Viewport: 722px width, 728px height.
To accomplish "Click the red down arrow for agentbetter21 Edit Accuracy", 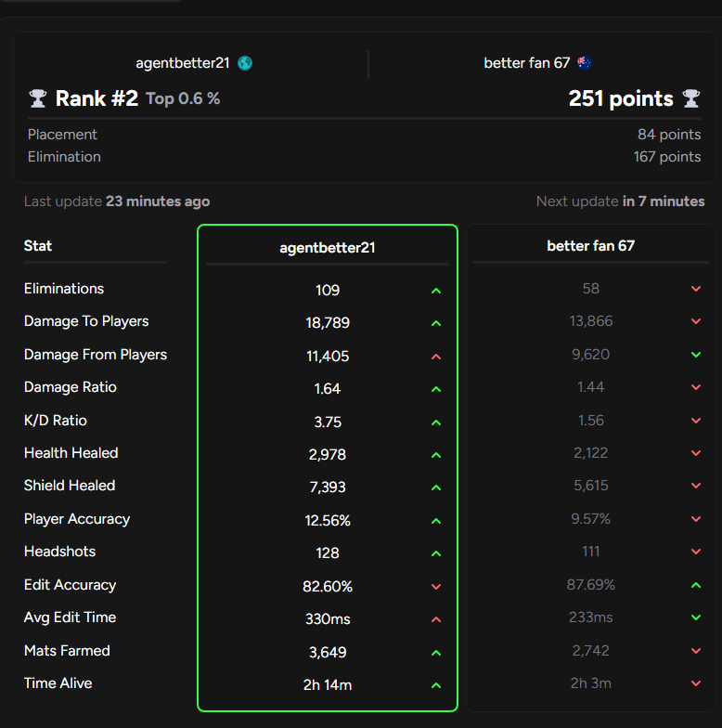I will pyautogui.click(x=436, y=587).
